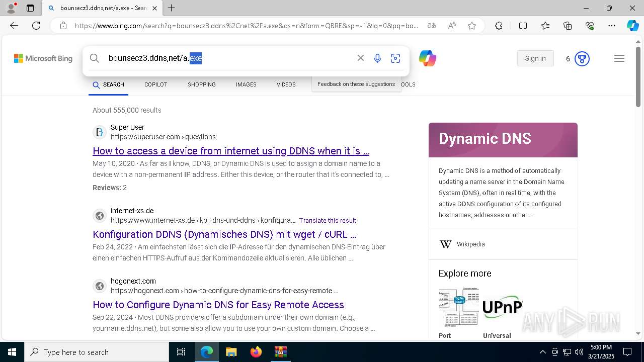Open the colorful Copilot icon beside search
Image resolution: width=644 pixels, height=362 pixels.
click(x=428, y=58)
